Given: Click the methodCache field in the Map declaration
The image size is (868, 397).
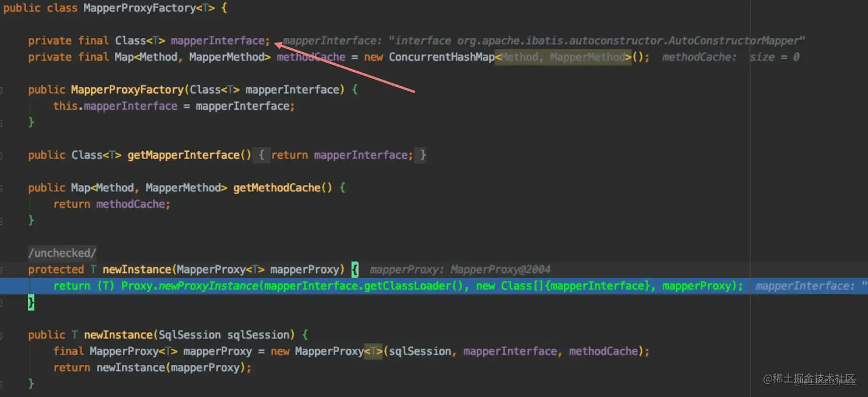Looking at the screenshot, I should tap(311, 57).
